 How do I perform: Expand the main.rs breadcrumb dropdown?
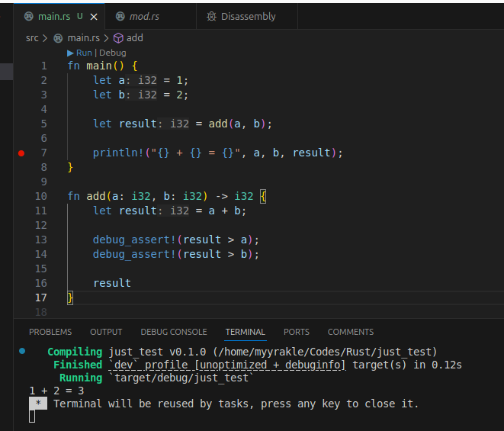[x=84, y=37]
